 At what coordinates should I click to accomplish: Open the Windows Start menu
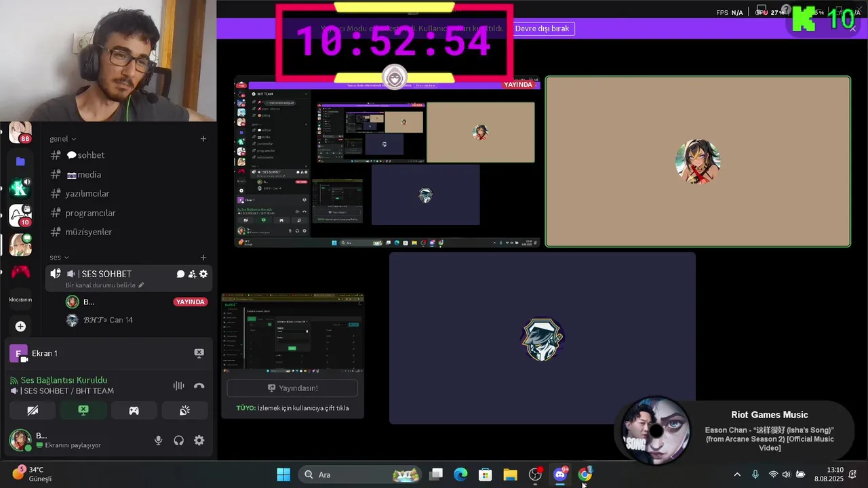click(283, 474)
